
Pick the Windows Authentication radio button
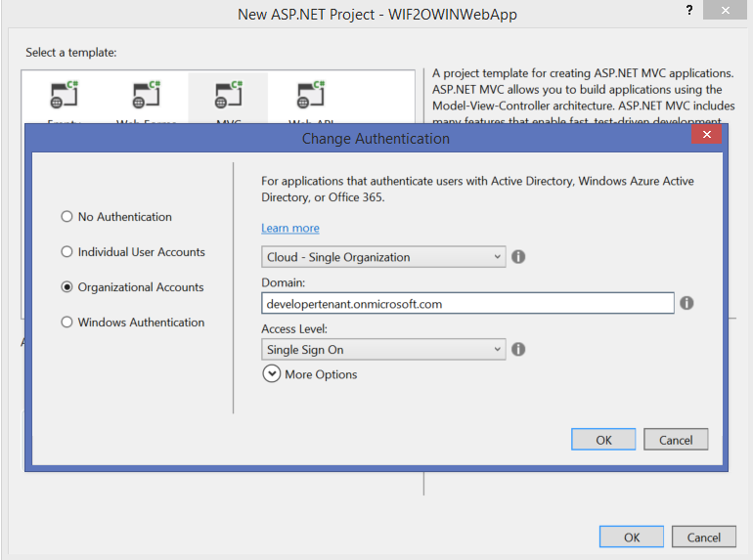pyautogui.click(x=66, y=322)
